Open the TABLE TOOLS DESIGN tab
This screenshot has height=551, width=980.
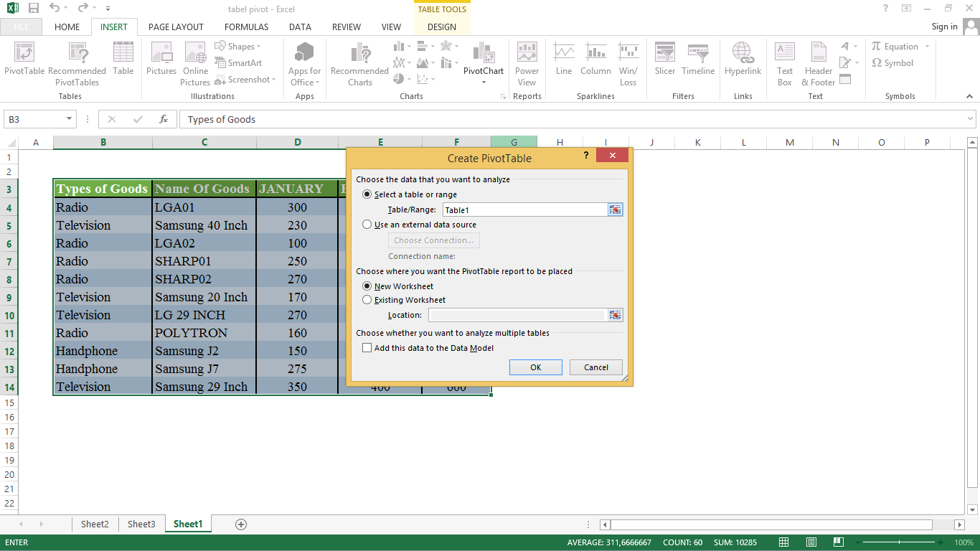point(441,27)
